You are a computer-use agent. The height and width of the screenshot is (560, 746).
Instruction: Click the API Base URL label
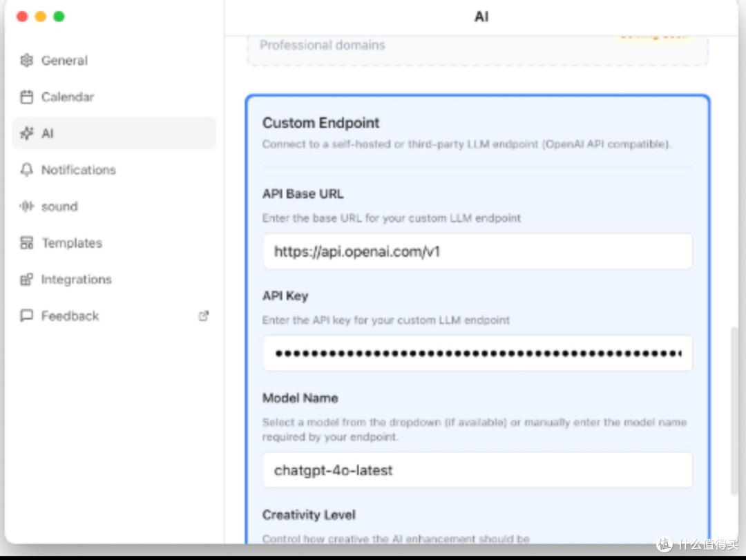pos(303,193)
